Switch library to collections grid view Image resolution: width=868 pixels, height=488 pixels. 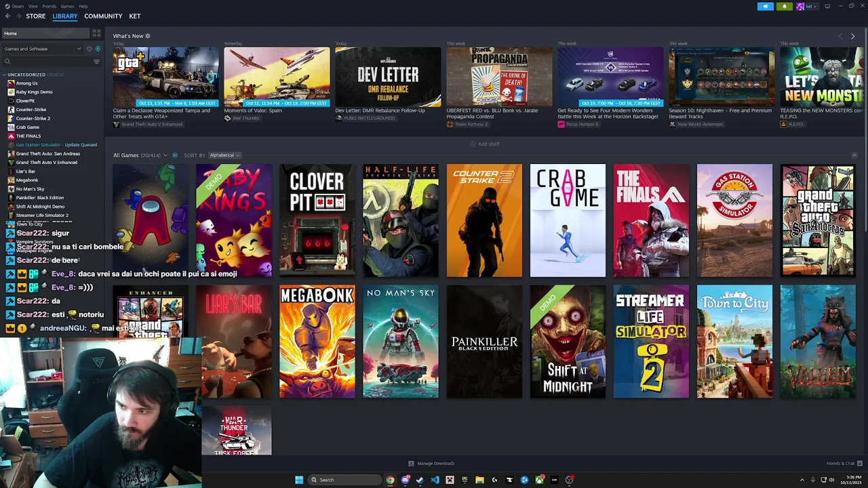coord(96,33)
